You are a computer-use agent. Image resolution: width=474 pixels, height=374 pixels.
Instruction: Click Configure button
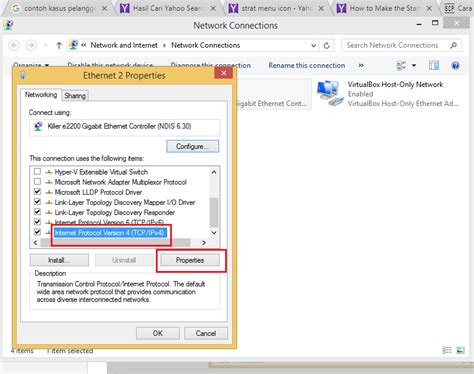point(193,146)
